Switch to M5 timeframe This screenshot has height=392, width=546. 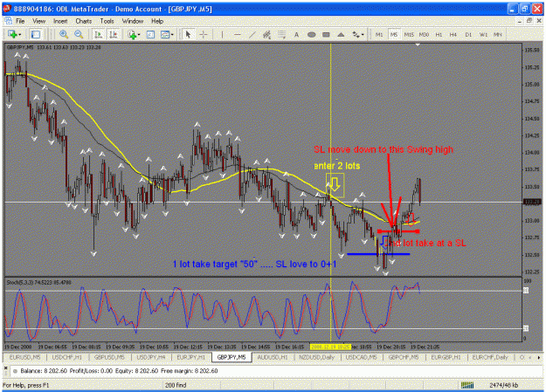click(x=394, y=34)
